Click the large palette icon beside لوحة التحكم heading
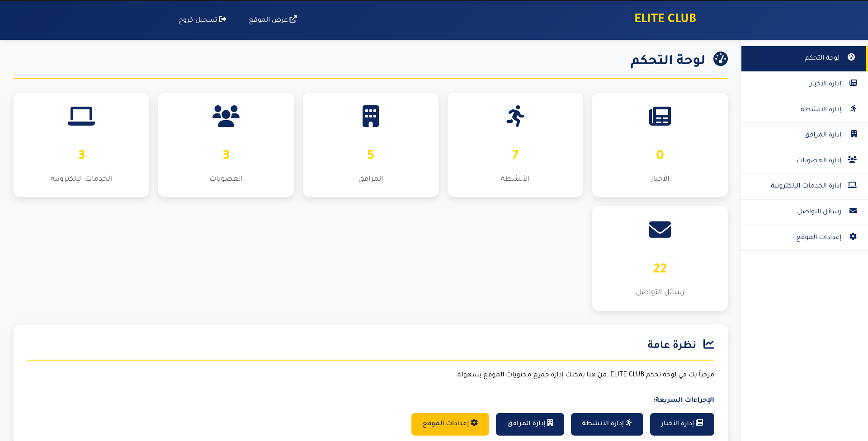This screenshot has width=868, height=441. [721, 59]
